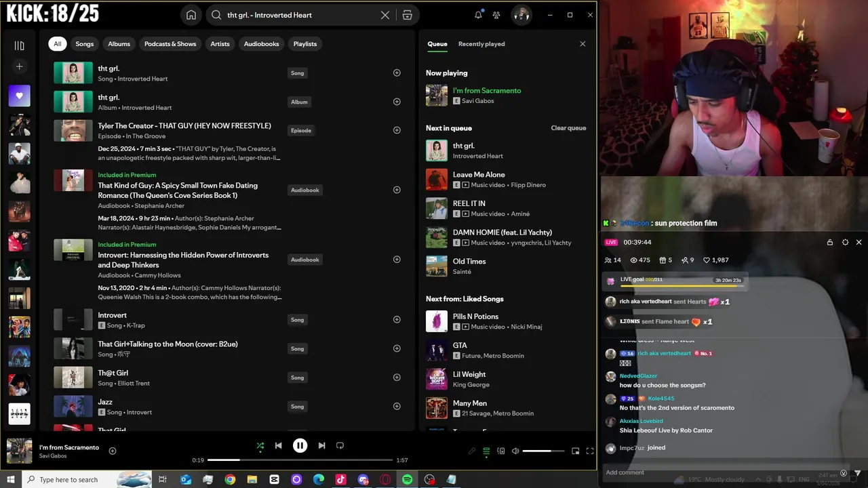868x488 pixels.
Task: Open 21 Savage, Metro Boomin link in queue
Action: tap(498, 413)
